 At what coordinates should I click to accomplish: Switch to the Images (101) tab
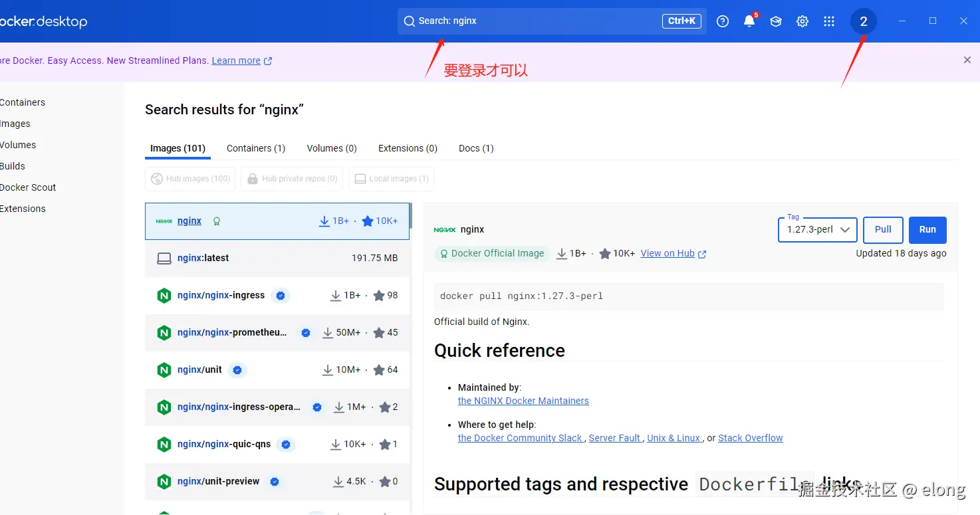pos(178,148)
